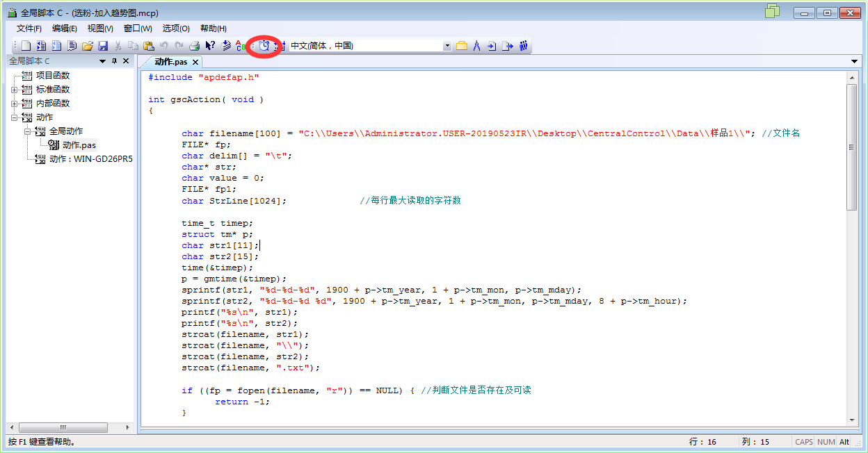Print the current script
Image resolution: width=868 pixels, height=453 pixels.
(x=195, y=45)
